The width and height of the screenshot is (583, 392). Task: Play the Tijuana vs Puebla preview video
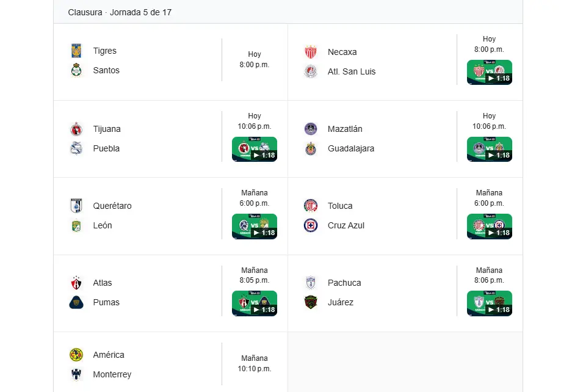point(254,149)
